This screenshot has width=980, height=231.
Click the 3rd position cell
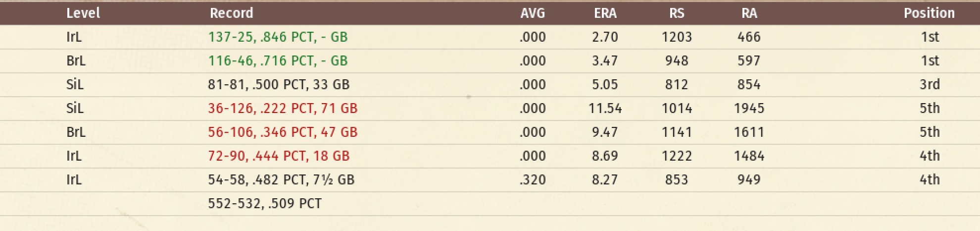point(930,84)
